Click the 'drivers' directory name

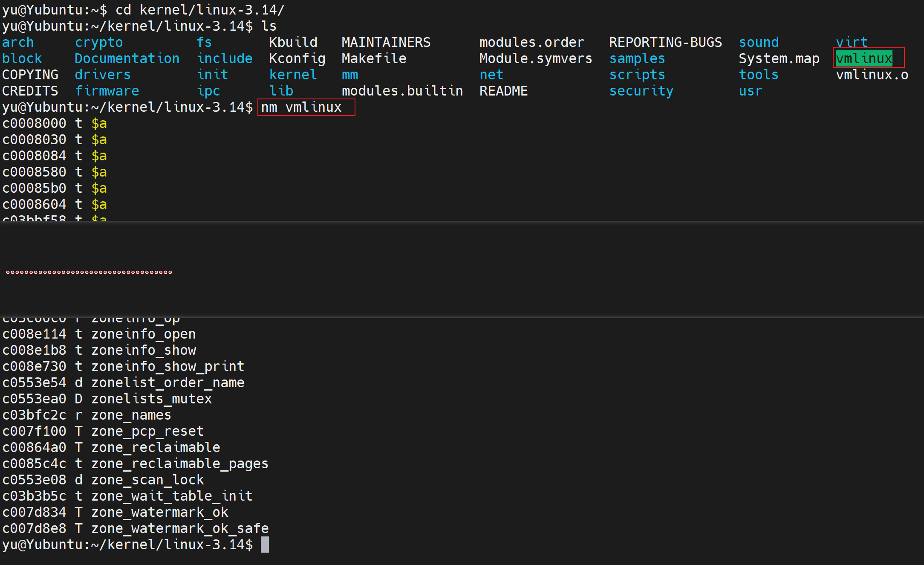coord(103,75)
